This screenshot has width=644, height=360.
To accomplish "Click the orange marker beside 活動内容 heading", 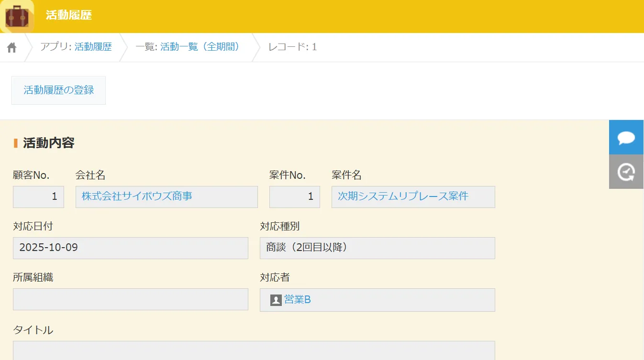I will (15, 142).
